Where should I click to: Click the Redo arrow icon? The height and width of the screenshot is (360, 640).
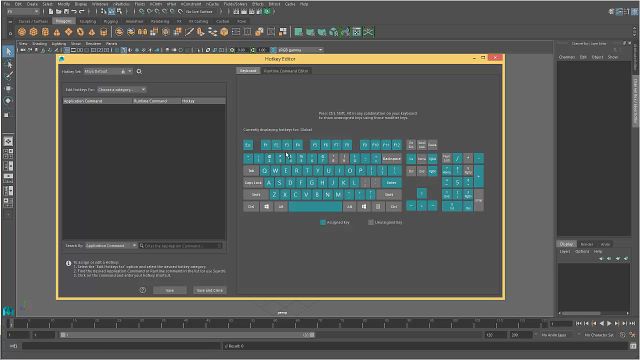[x=82, y=11]
